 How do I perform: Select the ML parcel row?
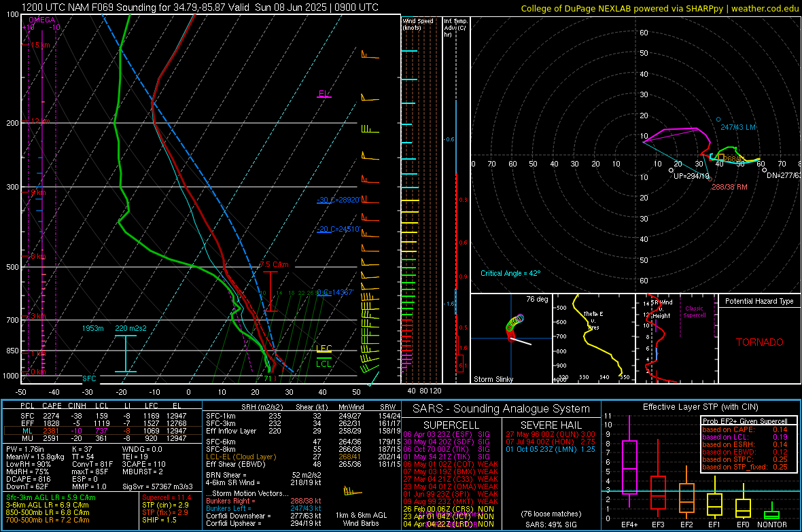click(102, 431)
